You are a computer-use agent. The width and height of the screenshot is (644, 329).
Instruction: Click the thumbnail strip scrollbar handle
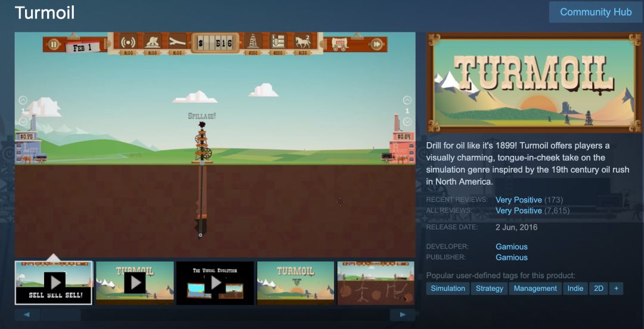60,315
